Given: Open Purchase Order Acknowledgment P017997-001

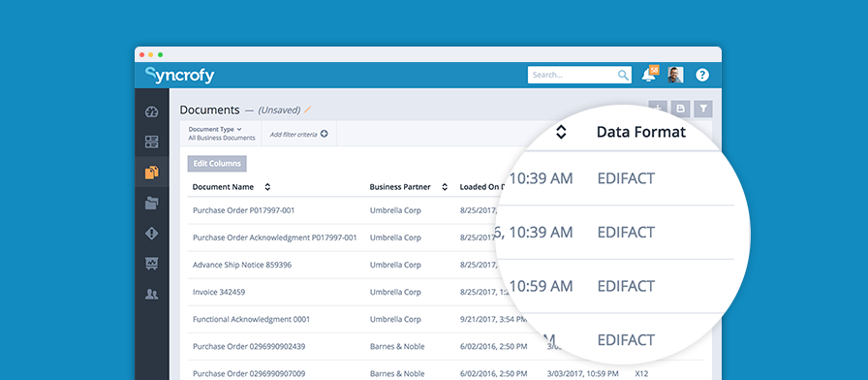Looking at the screenshot, I should (x=274, y=237).
